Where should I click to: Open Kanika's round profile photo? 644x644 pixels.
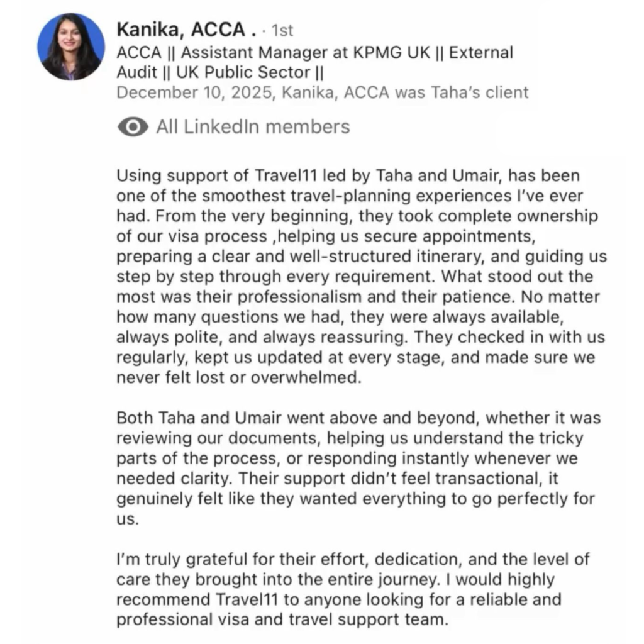click(71, 47)
